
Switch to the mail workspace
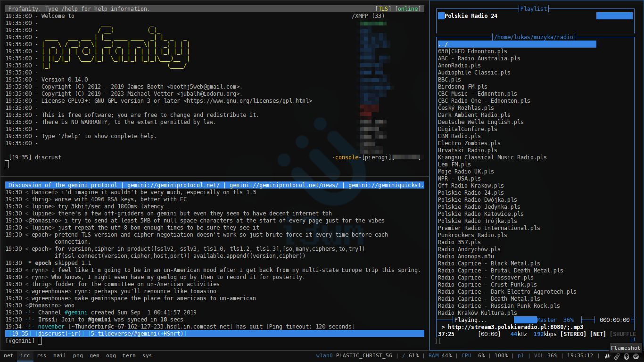pyautogui.click(x=60, y=356)
